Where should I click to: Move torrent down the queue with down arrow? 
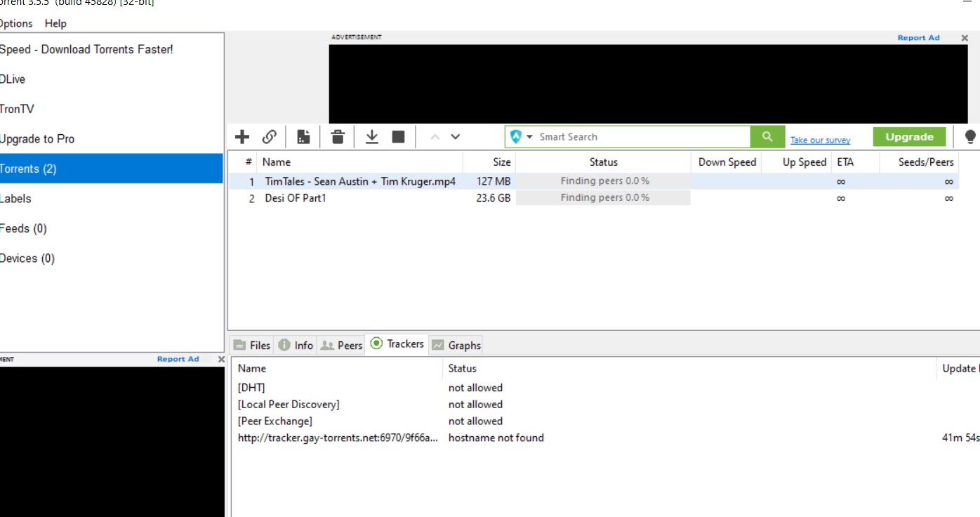pyautogui.click(x=456, y=137)
